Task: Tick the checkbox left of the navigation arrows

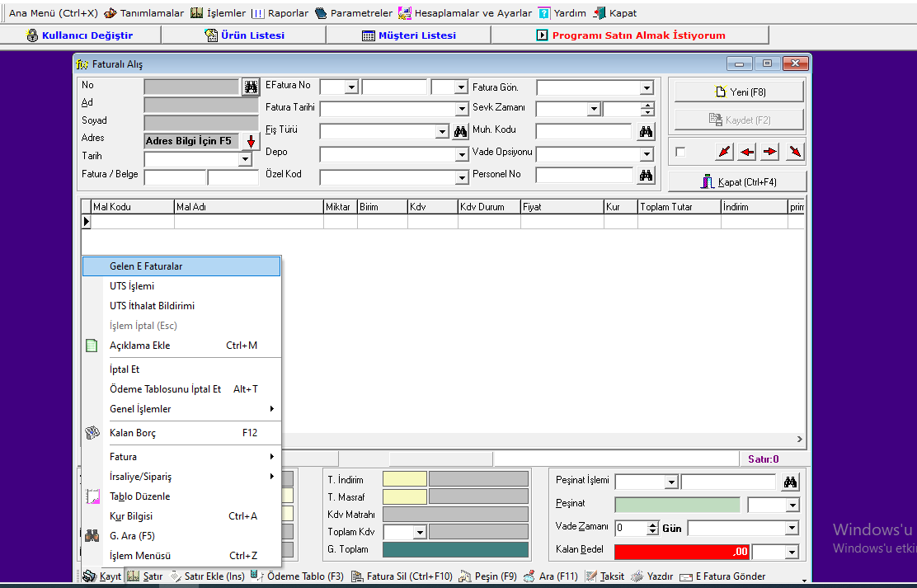Action: coord(680,152)
